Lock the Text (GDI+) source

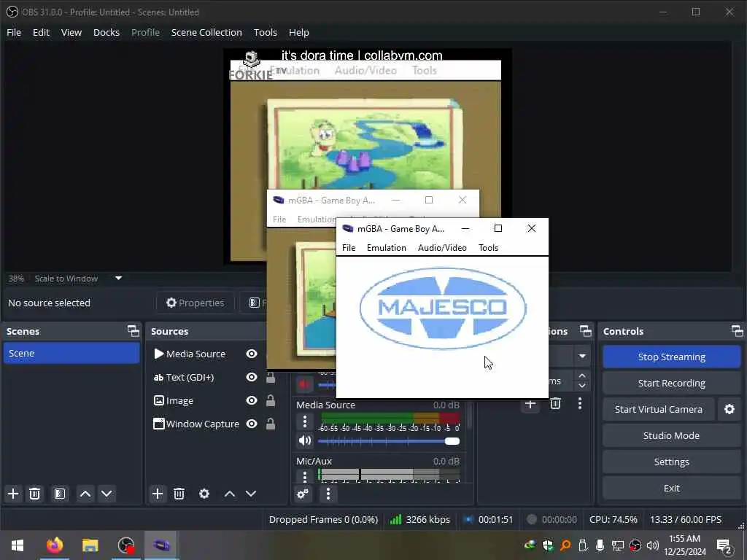click(x=271, y=377)
